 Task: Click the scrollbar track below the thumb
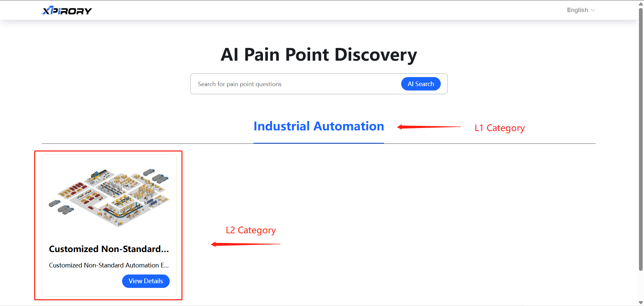641,285
